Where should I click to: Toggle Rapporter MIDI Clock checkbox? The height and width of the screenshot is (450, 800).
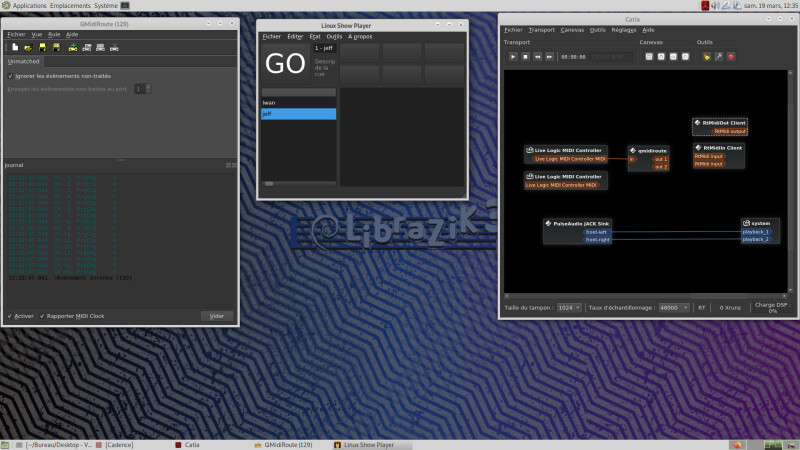pyautogui.click(x=42, y=316)
